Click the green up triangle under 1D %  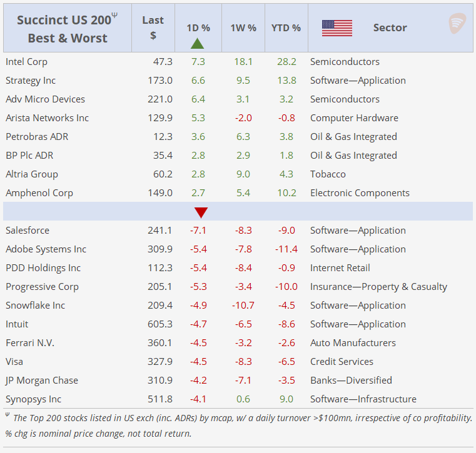197,43
